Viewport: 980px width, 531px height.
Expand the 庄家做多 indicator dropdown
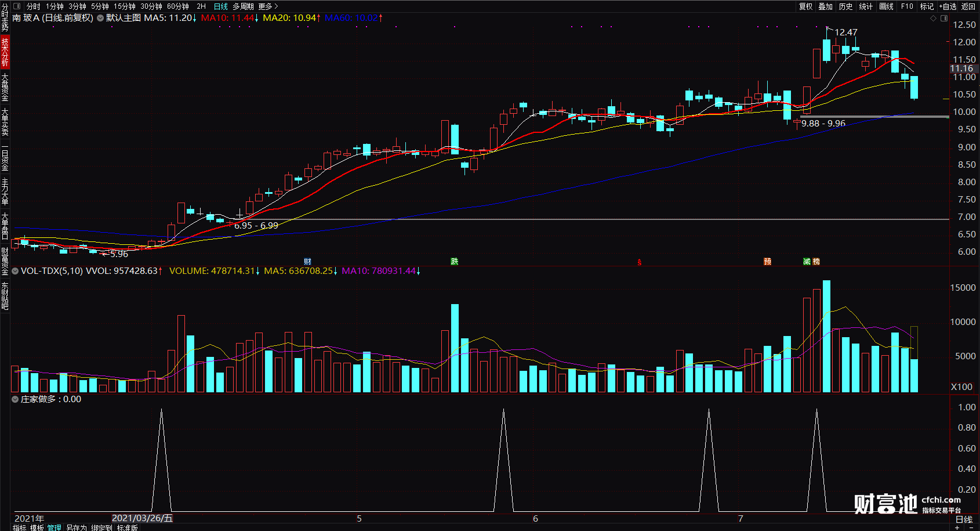[x=15, y=399]
